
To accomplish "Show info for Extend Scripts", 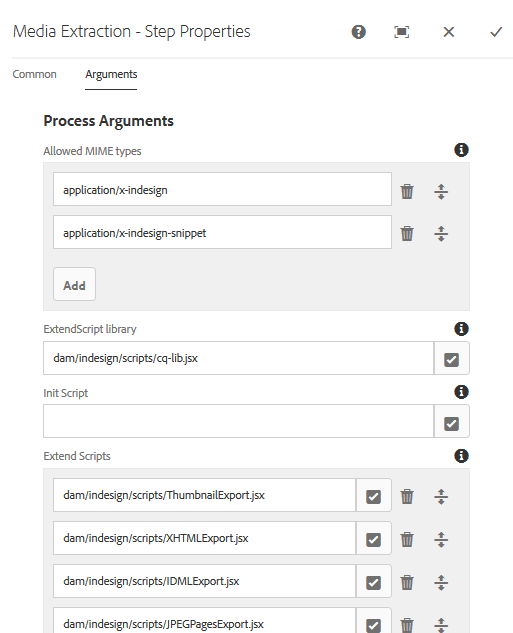I will [461, 456].
